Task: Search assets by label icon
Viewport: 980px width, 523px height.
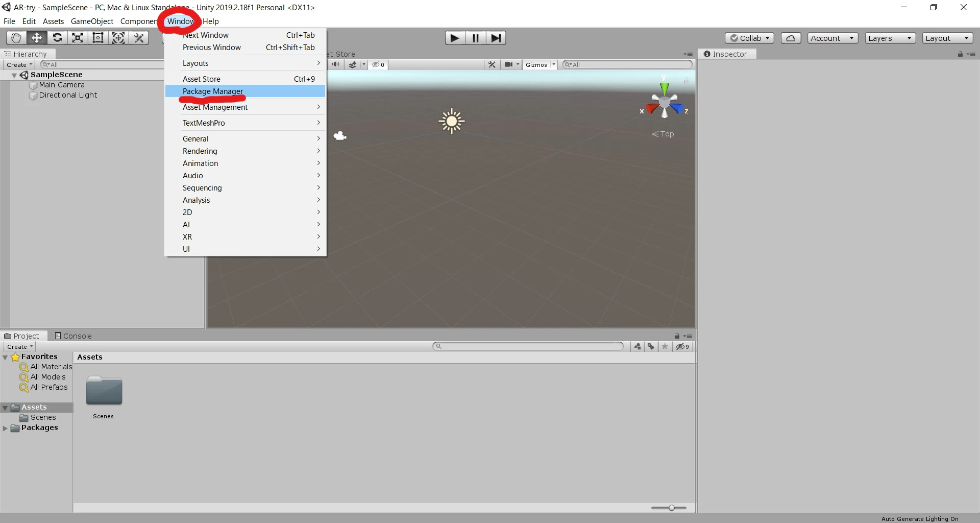Action: 651,347
